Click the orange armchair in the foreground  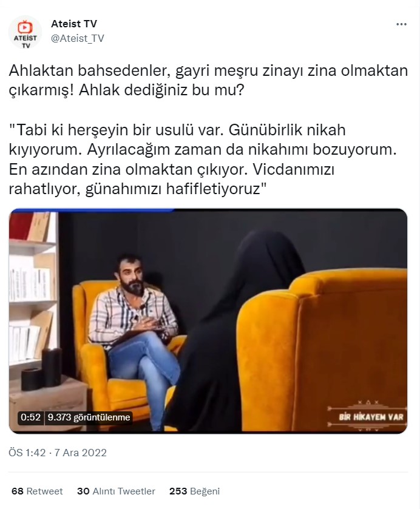[x=322, y=351]
